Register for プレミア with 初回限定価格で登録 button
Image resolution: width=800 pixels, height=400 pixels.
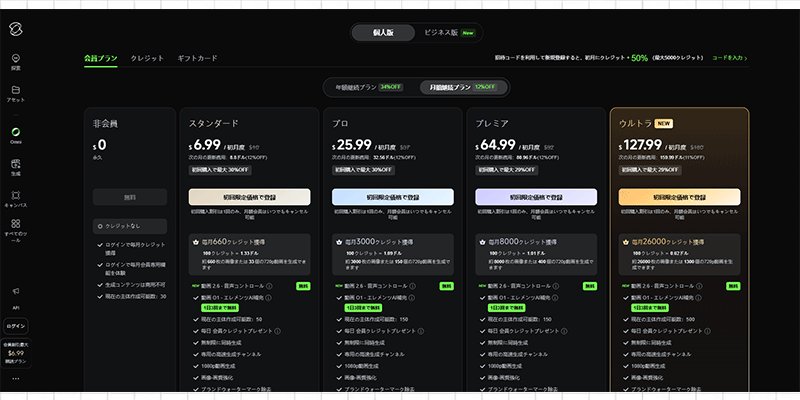point(536,197)
